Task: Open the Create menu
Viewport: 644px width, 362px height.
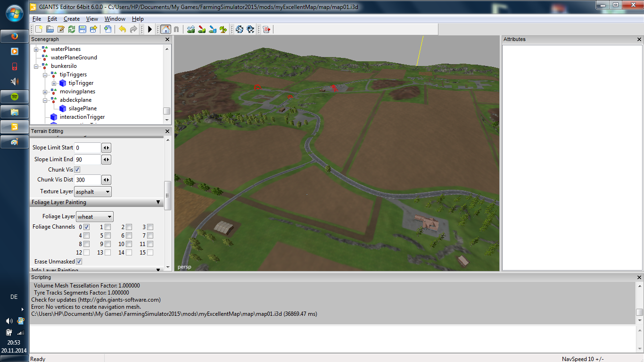Action: [72, 19]
